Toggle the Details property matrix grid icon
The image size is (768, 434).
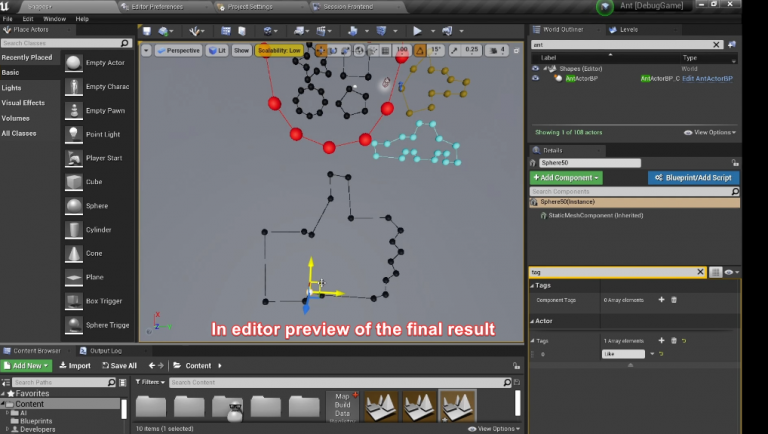(x=716, y=272)
